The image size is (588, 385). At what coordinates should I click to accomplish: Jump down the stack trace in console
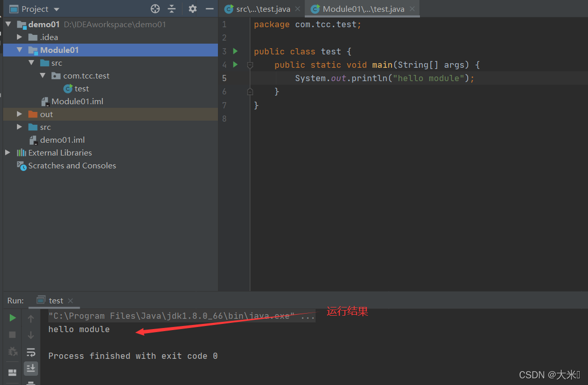[x=31, y=335]
